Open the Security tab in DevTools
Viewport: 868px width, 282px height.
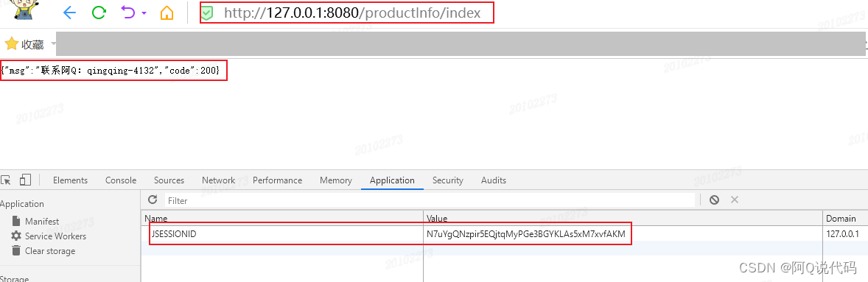[448, 180]
